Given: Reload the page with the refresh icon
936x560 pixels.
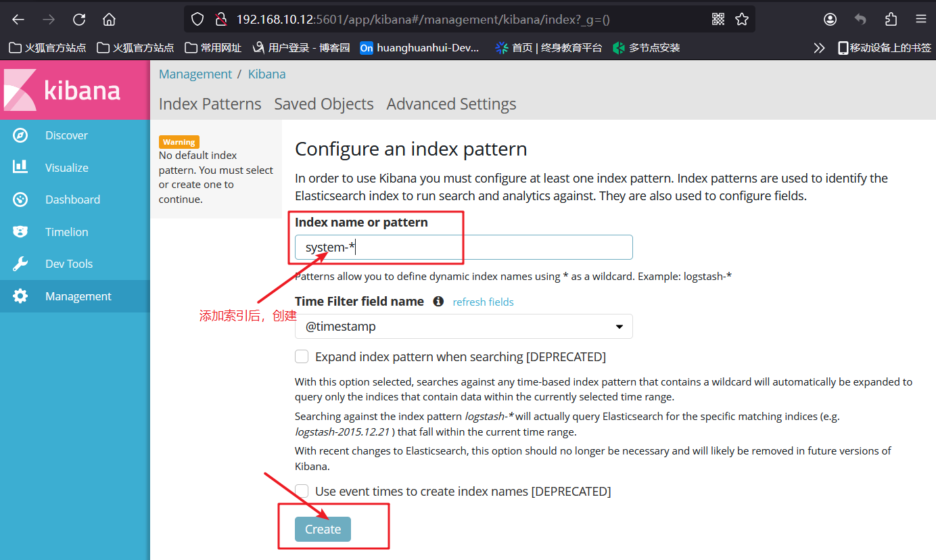Looking at the screenshot, I should pos(79,20).
